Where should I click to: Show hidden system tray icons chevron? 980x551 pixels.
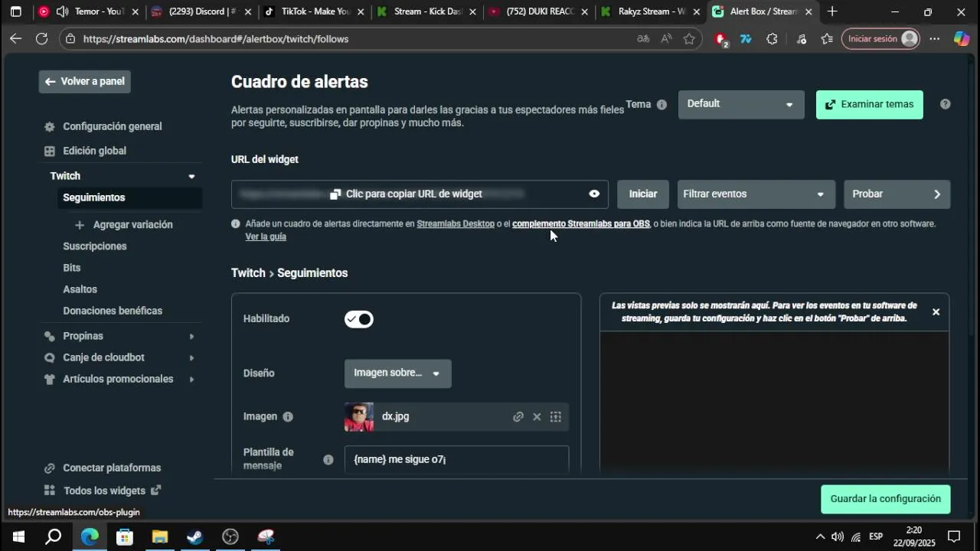tap(820, 536)
